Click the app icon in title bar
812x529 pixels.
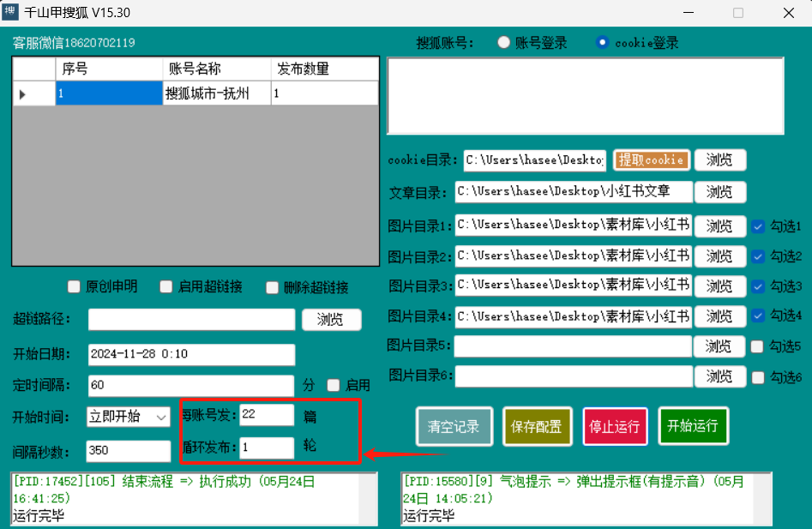(9, 11)
